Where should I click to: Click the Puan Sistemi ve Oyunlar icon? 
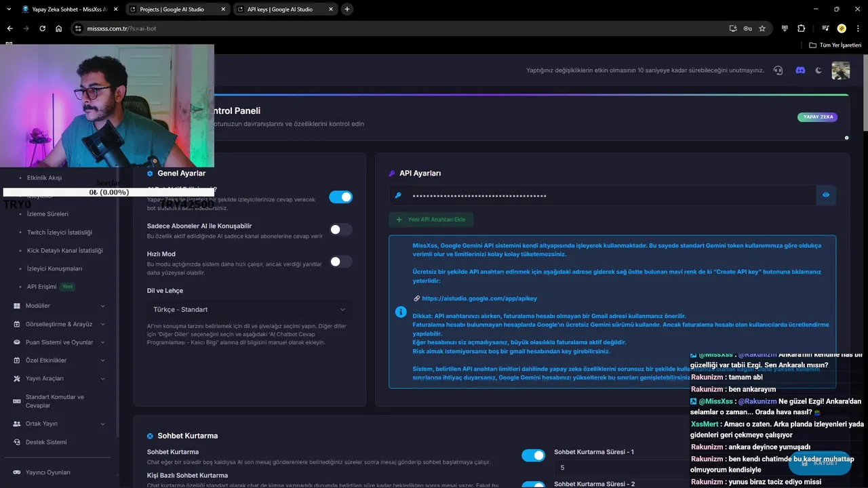(x=17, y=342)
